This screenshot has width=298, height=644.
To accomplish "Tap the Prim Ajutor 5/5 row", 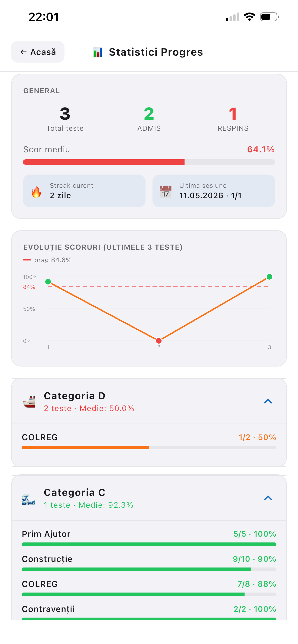I will coord(149,538).
